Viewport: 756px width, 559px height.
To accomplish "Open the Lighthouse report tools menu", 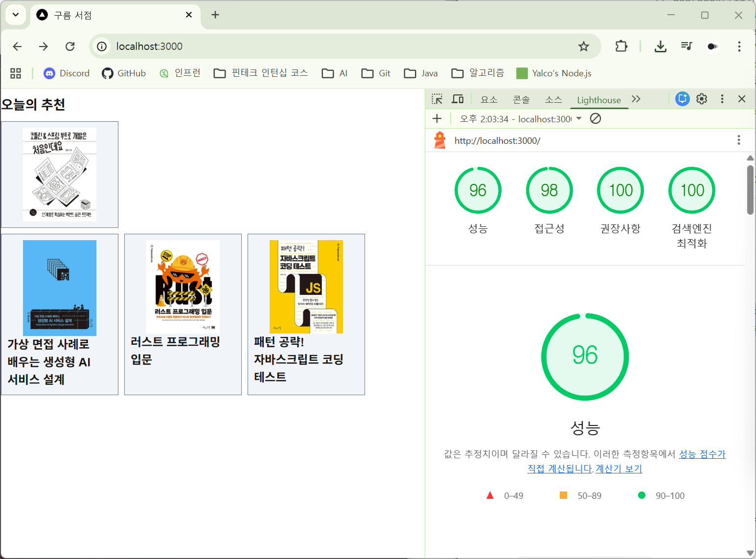I will [x=738, y=140].
